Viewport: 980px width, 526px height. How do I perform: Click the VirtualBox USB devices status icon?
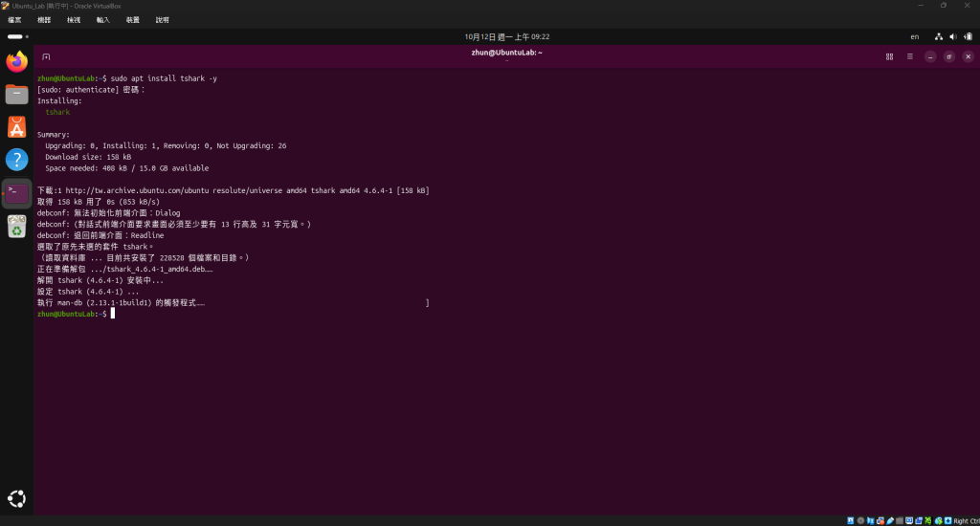coord(890,520)
